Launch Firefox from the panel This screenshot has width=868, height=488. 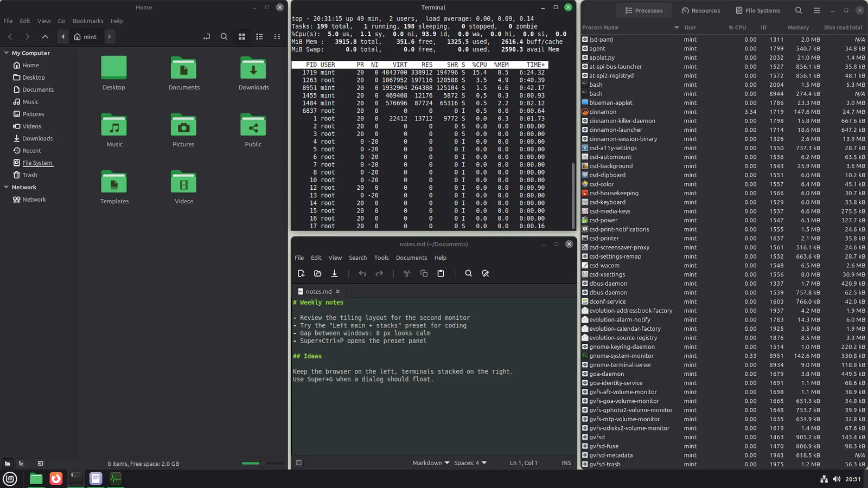[56, 479]
